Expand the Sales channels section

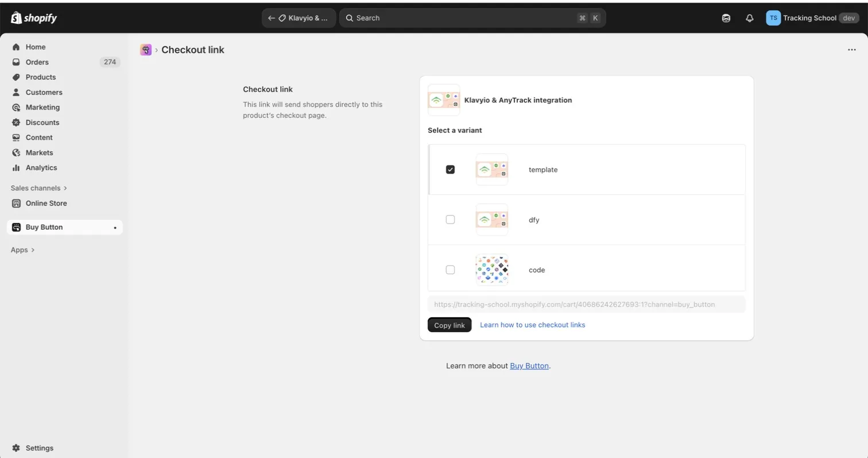(x=39, y=188)
